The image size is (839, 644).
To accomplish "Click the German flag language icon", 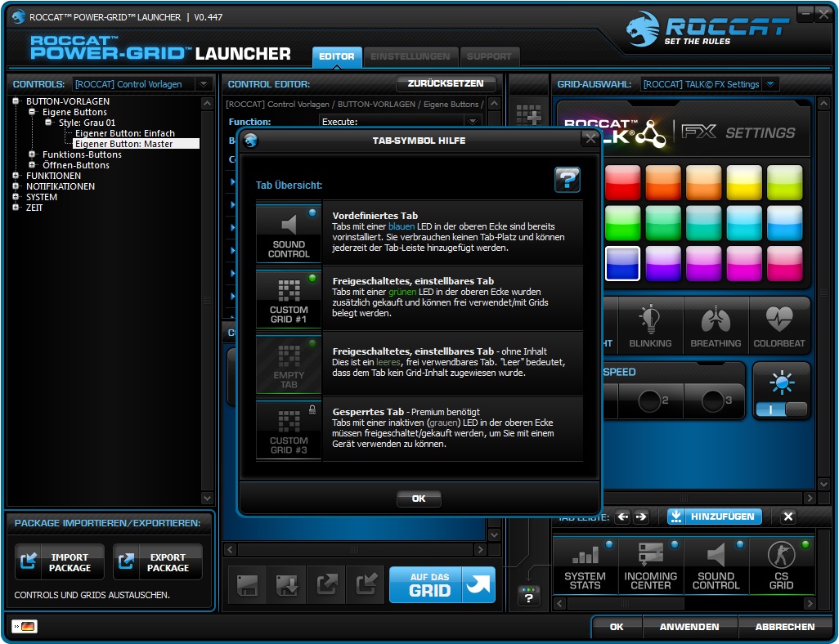I will 25,626.
